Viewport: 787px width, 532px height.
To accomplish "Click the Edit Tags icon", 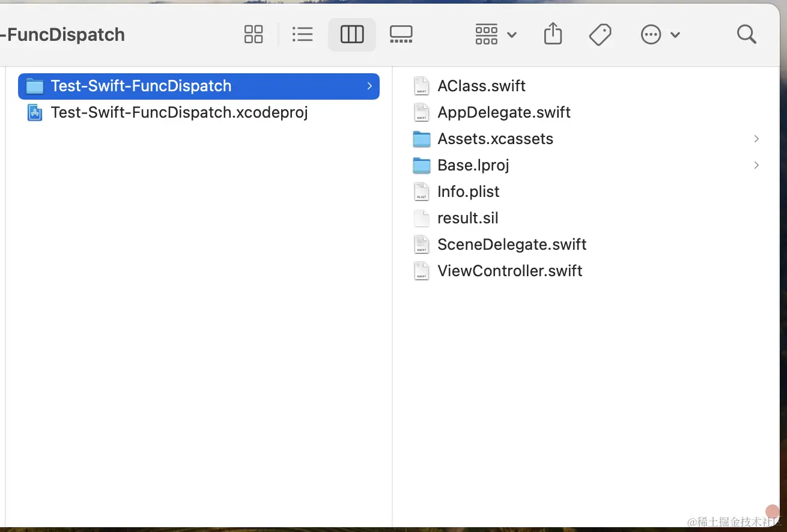I will (x=600, y=35).
